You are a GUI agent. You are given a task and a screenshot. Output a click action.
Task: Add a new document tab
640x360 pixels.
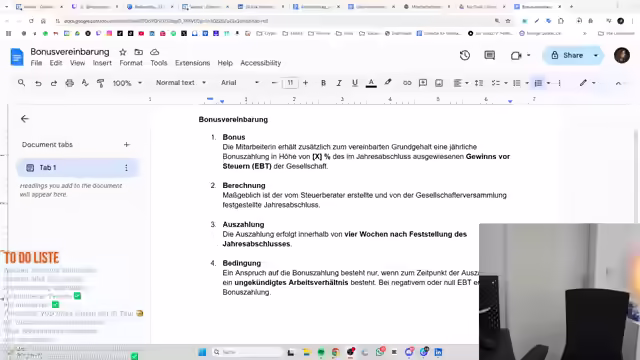(127, 144)
